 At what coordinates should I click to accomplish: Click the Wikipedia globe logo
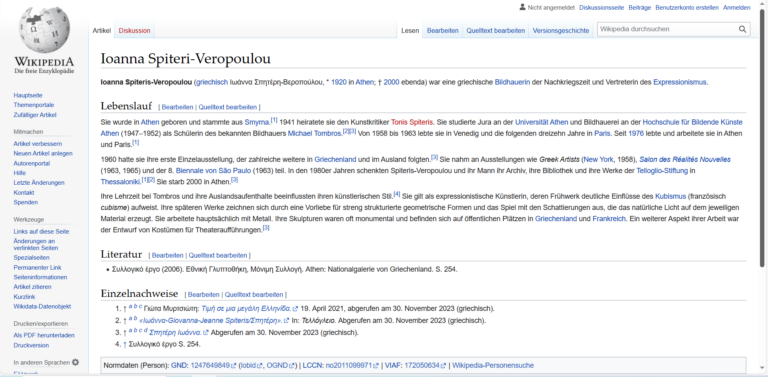click(x=44, y=30)
